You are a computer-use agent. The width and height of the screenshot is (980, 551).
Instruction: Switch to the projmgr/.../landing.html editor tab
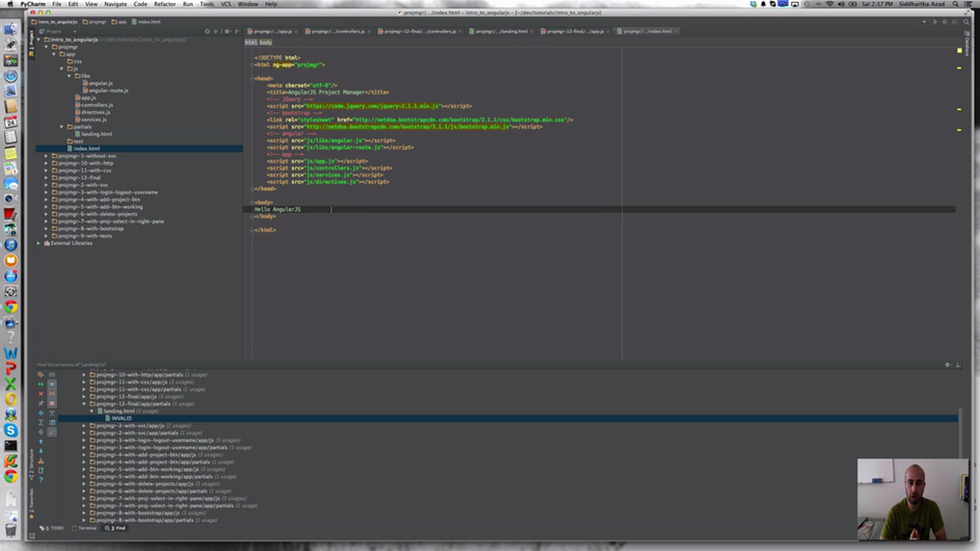point(502,31)
